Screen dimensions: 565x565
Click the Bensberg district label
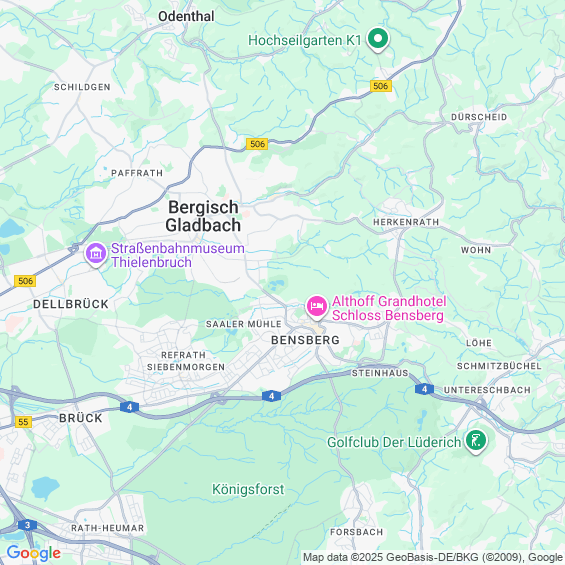coord(305,340)
